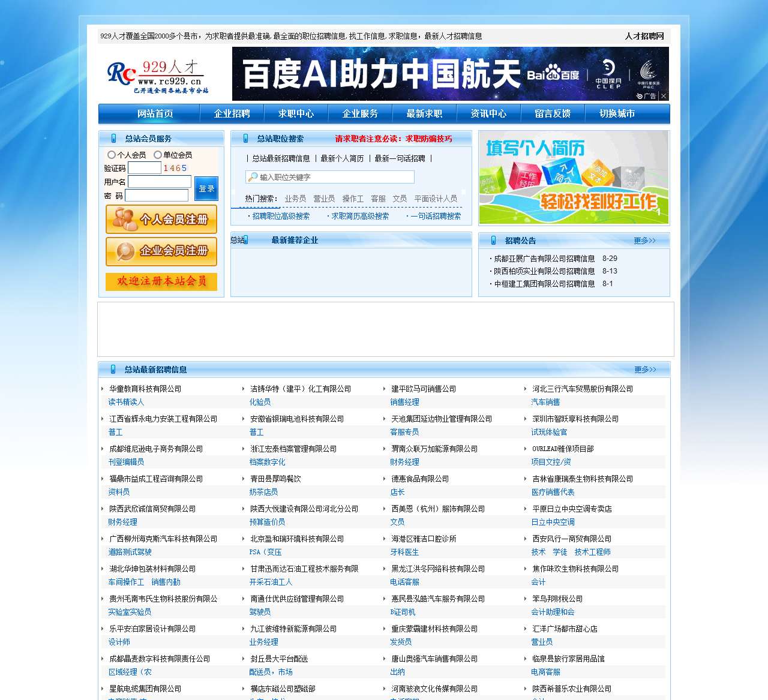
Task: Focus the 密码 password field
Action: (x=157, y=196)
